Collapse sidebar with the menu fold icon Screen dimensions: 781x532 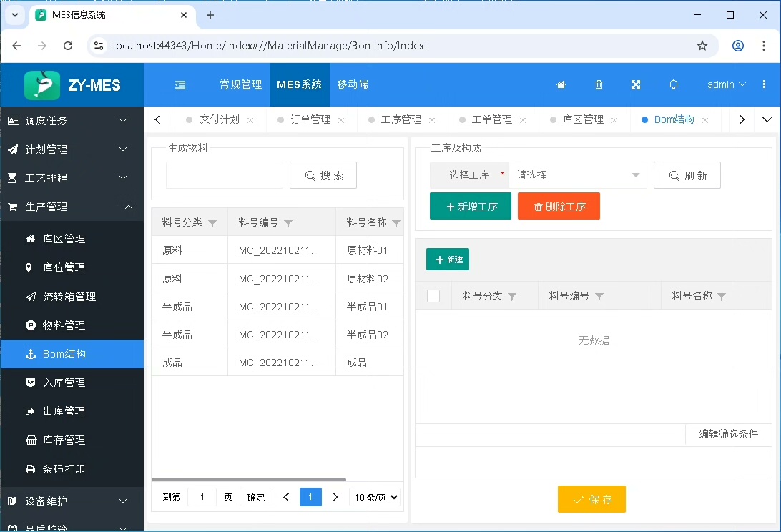coord(180,84)
